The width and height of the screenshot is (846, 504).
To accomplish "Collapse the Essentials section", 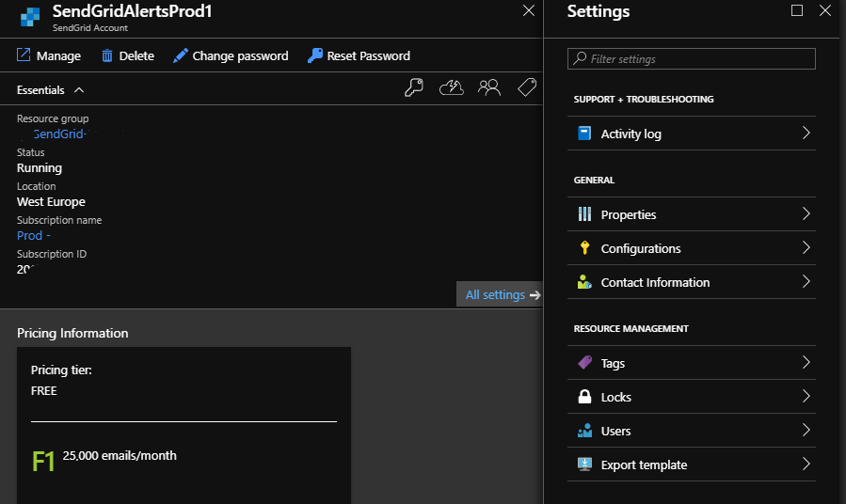I will [x=79, y=90].
